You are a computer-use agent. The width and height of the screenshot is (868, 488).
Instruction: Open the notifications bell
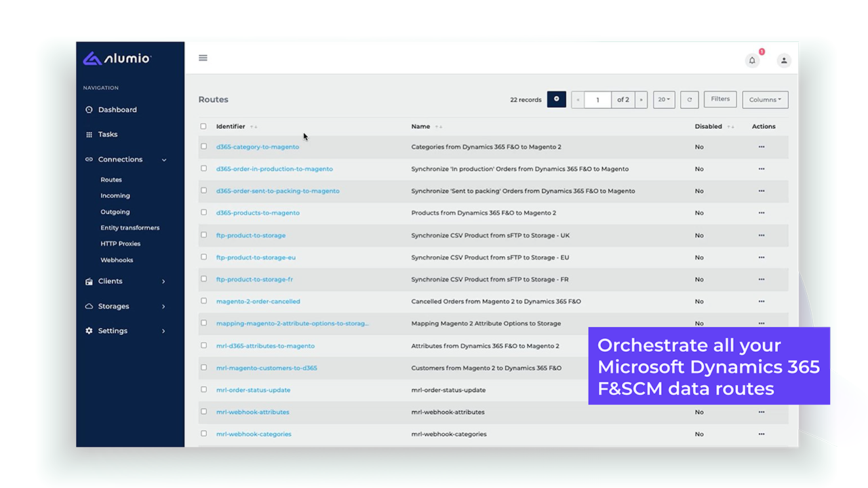[752, 60]
